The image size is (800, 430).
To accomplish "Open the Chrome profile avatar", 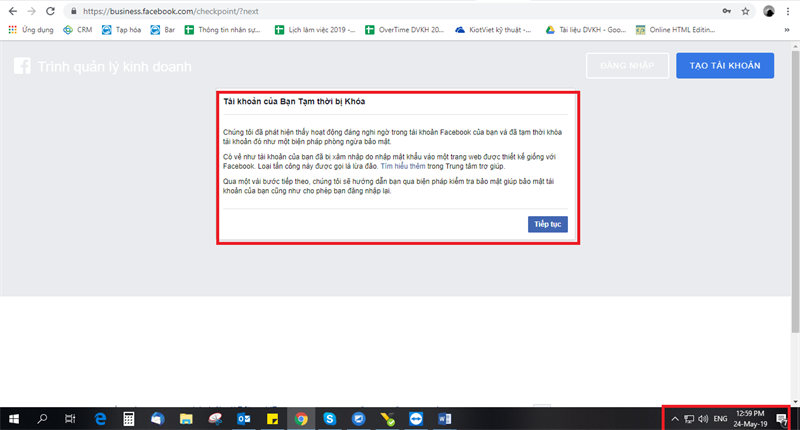I will (x=769, y=11).
